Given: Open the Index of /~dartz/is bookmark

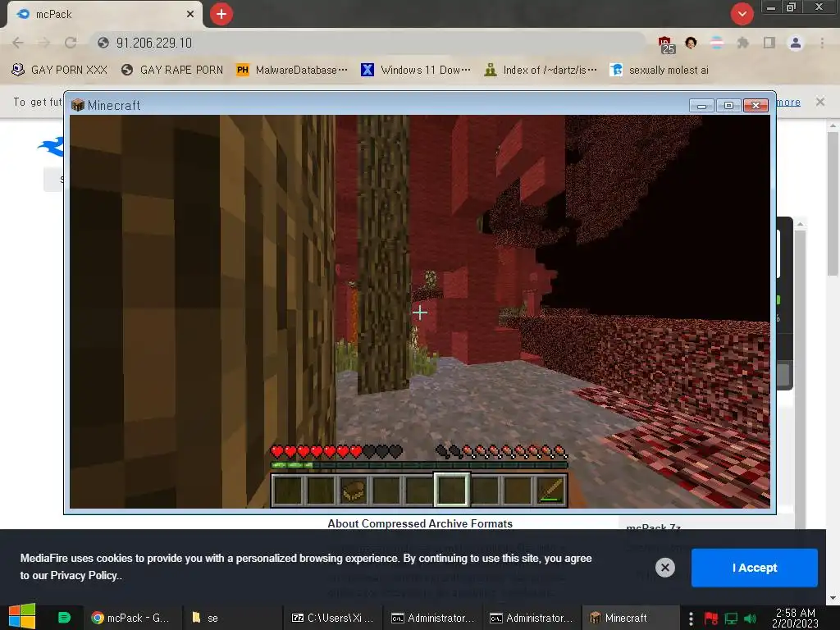Looking at the screenshot, I should [x=541, y=70].
